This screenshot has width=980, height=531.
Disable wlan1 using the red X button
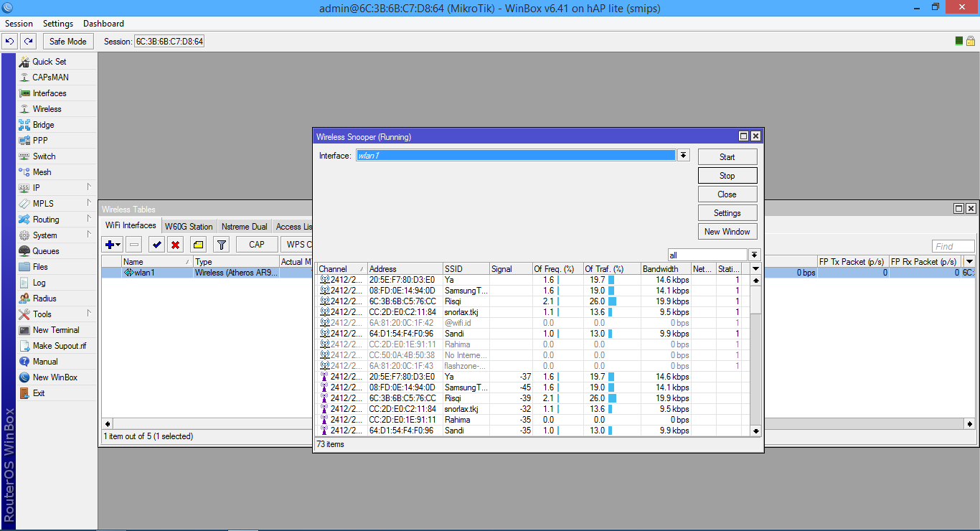pos(174,244)
